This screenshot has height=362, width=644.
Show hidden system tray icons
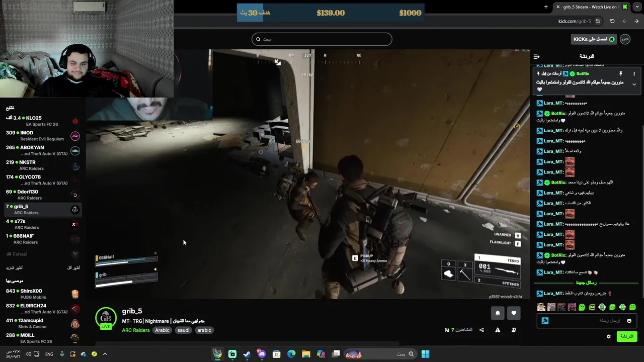[105, 354]
